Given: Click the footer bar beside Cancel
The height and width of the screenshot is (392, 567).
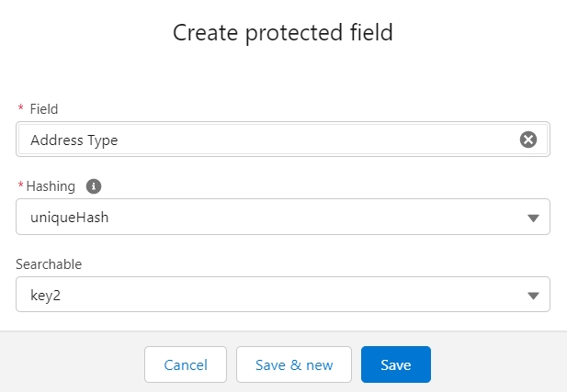Looking at the screenshot, I should 74,364.
